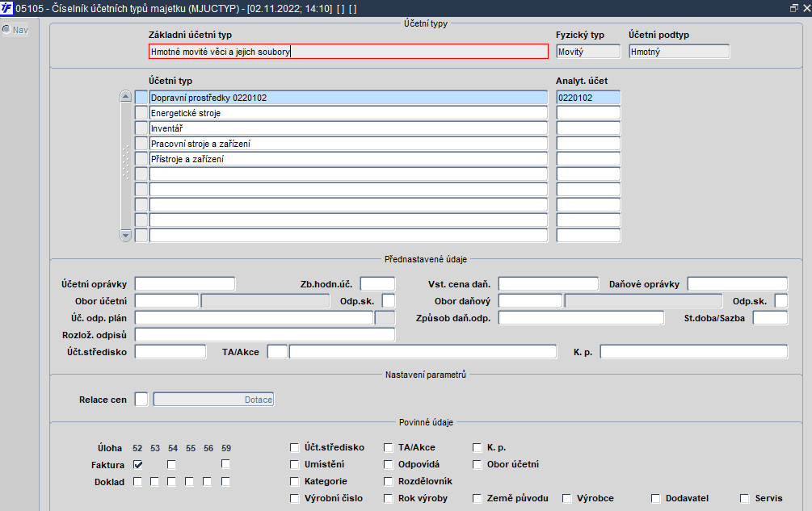Uncheck the Faktura checkbox under column 52
This screenshot has width=812, height=511.
click(138, 464)
